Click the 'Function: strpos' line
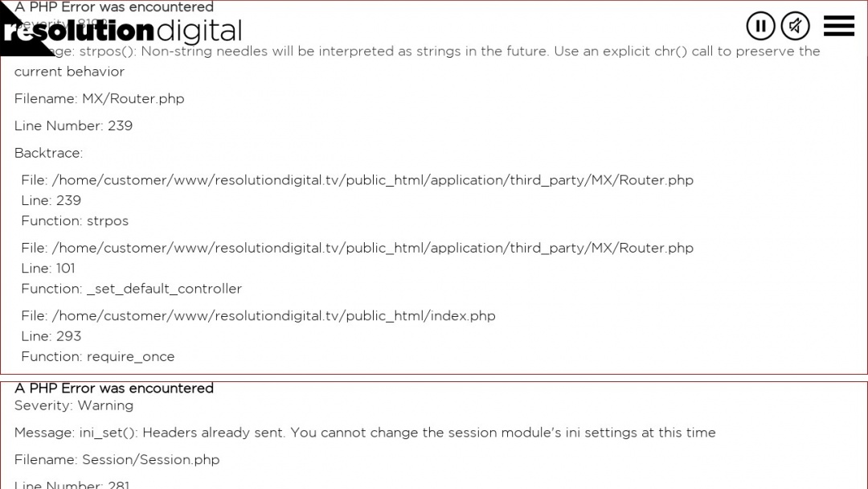 (75, 220)
